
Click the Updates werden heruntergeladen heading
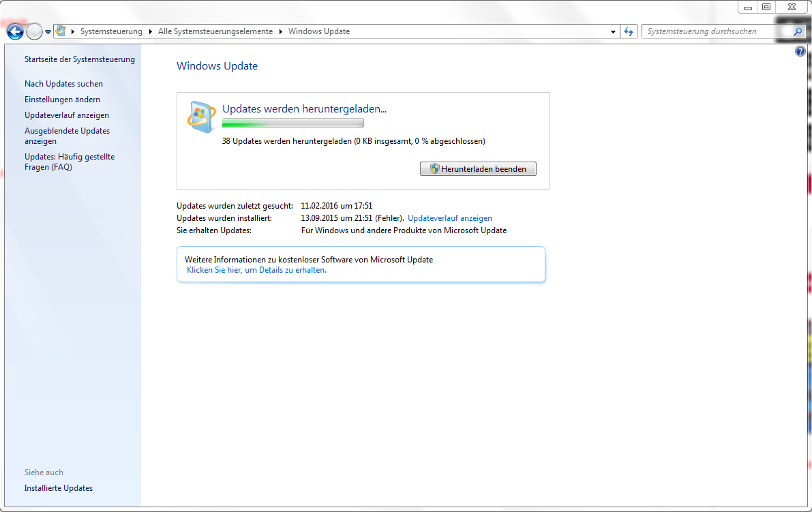305,108
